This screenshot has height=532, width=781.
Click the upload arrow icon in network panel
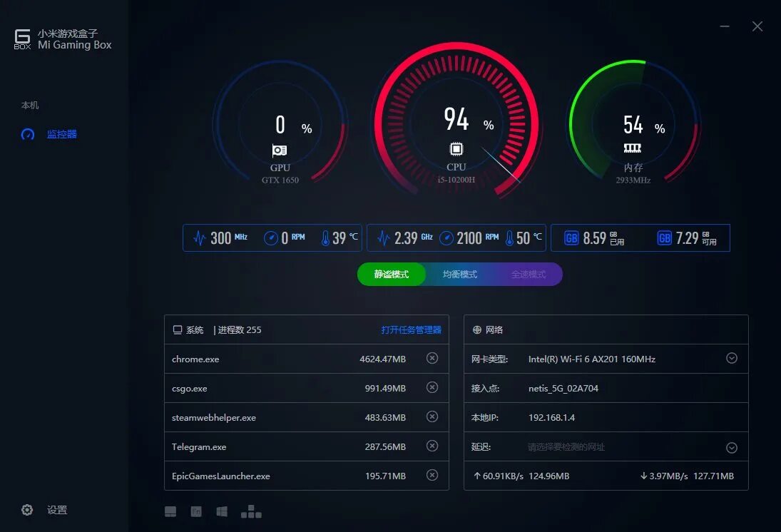coord(477,476)
